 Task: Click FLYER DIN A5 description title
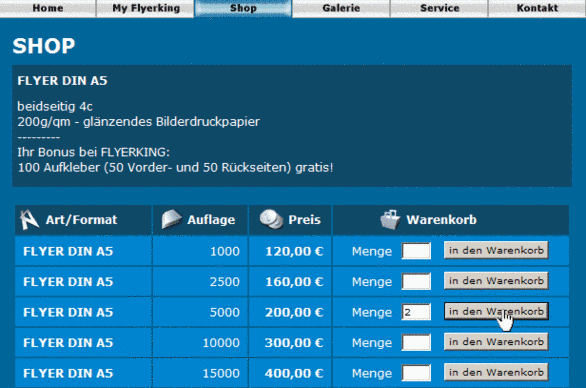coord(62,81)
